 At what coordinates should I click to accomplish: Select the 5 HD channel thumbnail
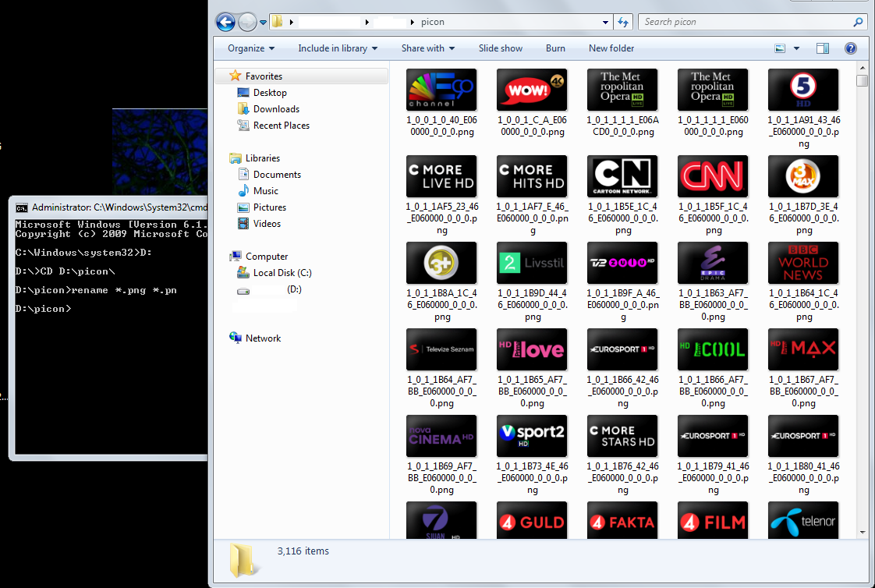pos(803,90)
